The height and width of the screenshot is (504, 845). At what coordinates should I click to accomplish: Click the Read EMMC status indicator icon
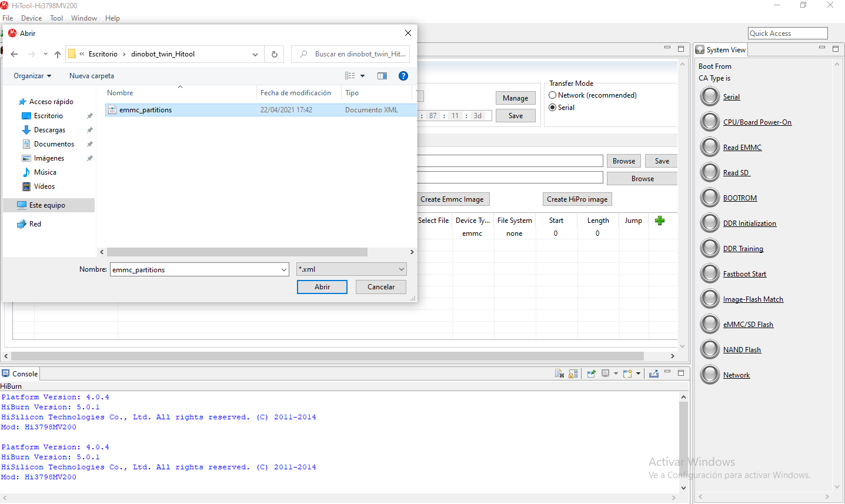coord(710,147)
